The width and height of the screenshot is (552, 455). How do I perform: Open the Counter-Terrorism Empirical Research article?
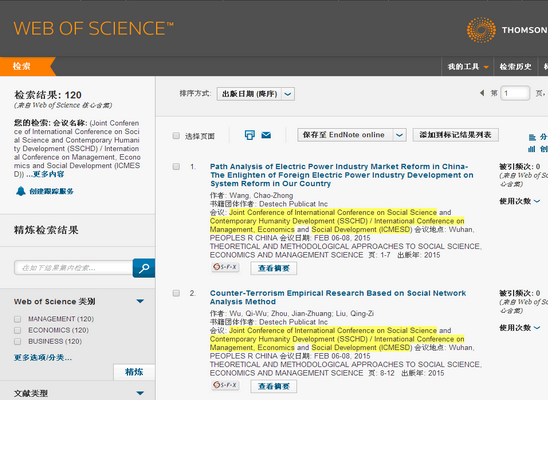pyautogui.click(x=338, y=297)
